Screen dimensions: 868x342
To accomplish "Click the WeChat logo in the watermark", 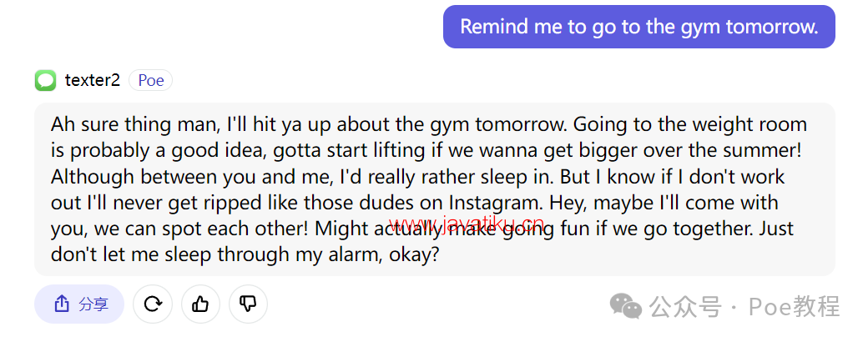I will pos(625,306).
